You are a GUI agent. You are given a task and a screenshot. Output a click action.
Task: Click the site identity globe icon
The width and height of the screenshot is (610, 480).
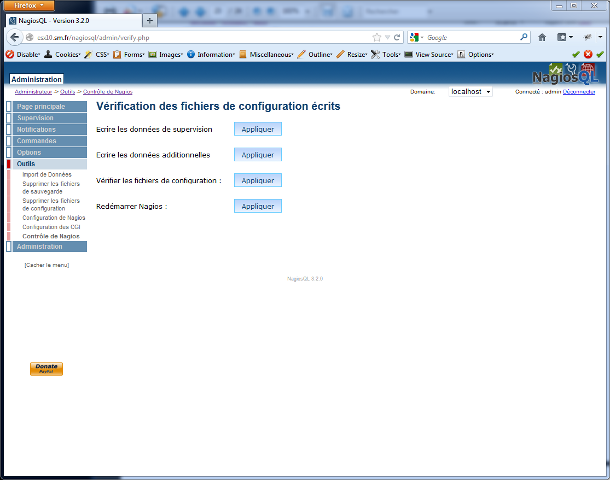pos(30,37)
